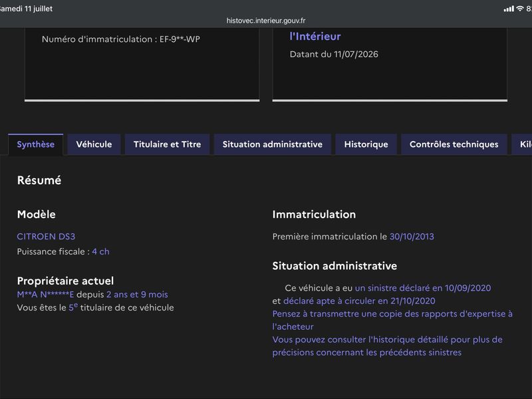Screen dimensions: 532x399
Task: Click '2 ans et 9 mois' duration
Action: [137, 295]
